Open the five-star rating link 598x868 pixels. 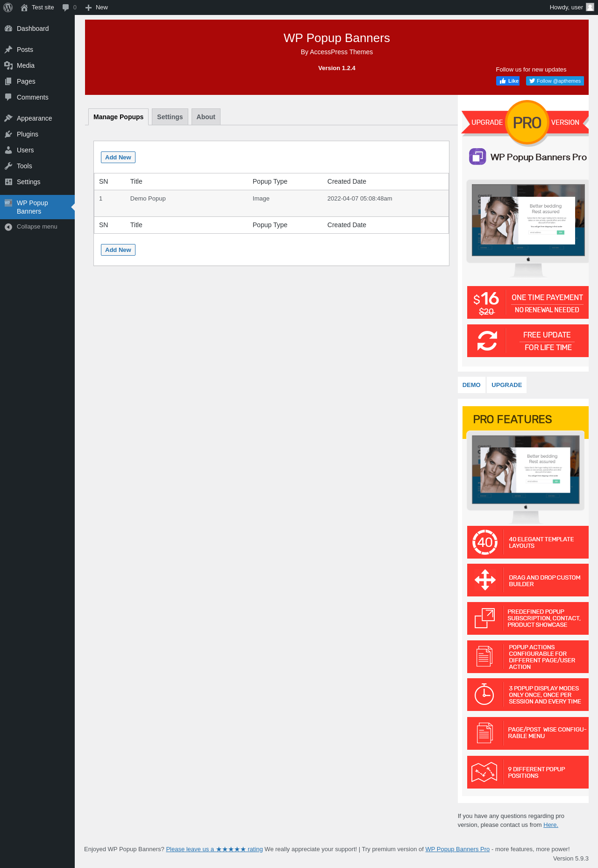coord(214,849)
